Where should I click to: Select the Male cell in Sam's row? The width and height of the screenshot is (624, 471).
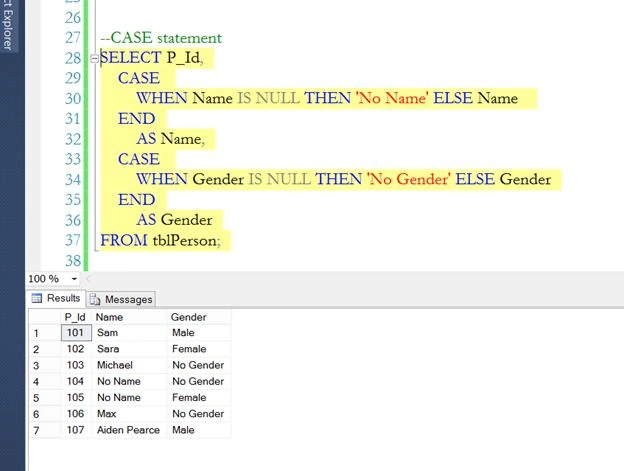click(199, 333)
